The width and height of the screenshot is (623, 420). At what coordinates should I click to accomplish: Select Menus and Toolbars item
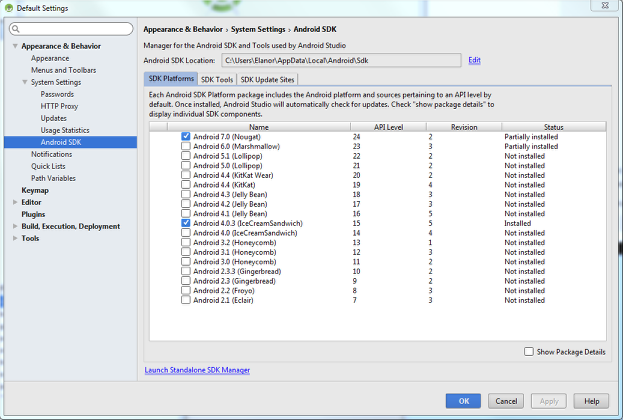coord(64,70)
